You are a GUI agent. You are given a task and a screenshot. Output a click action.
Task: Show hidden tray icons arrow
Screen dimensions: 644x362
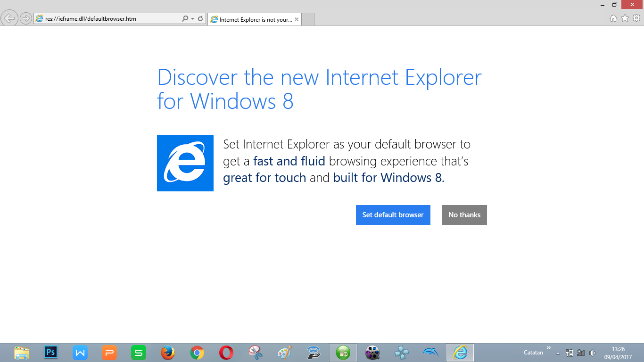(558, 353)
